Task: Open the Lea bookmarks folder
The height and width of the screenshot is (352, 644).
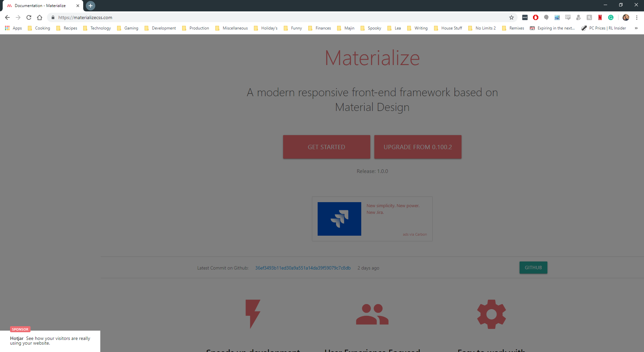Action: click(394, 28)
